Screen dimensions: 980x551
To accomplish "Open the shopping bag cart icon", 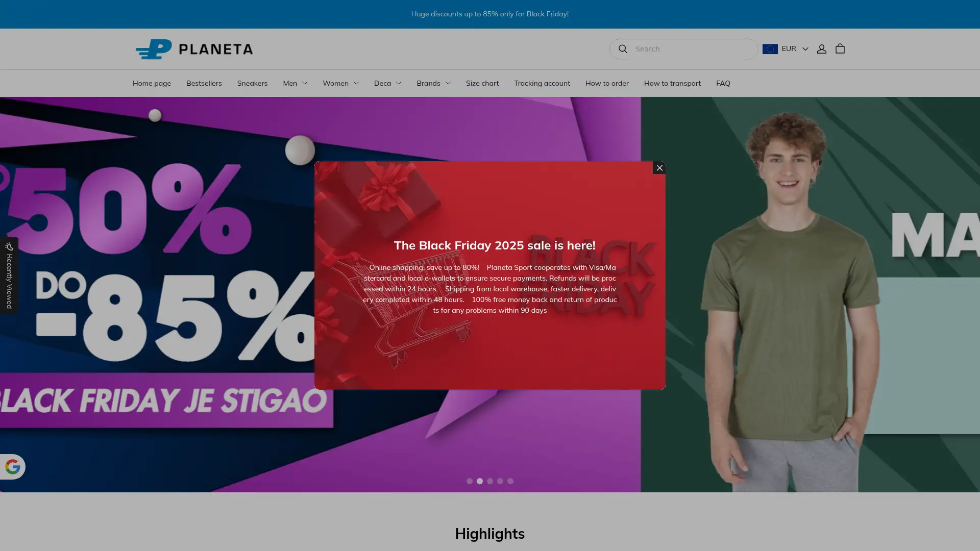I will (840, 49).
